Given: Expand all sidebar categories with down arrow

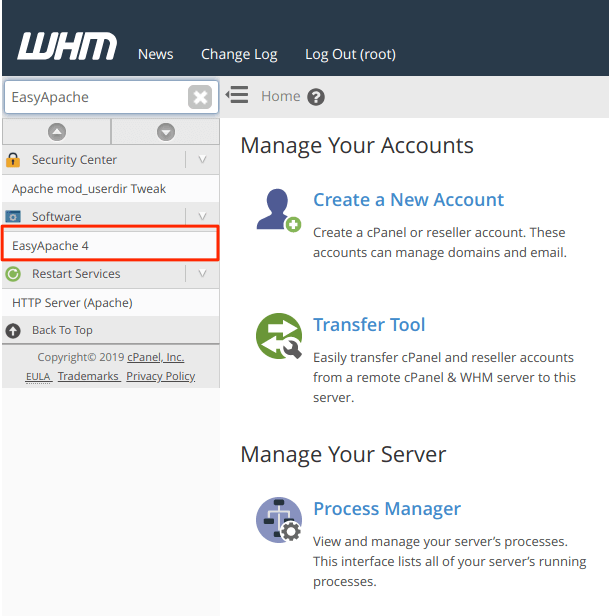Looking at the screenshot, I should 166,132.
